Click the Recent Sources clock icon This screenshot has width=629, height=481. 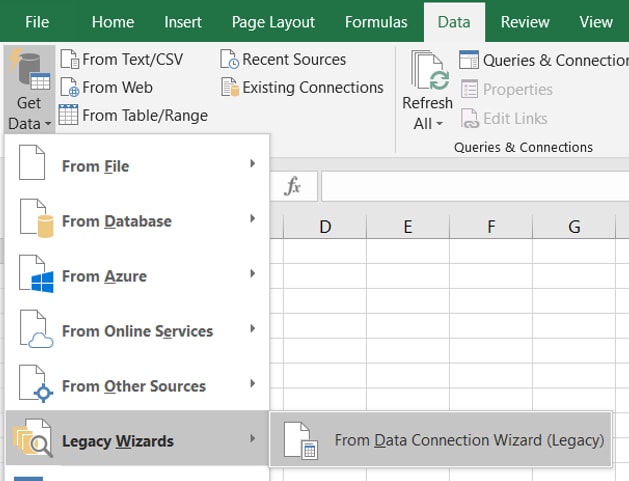coord(230,60)
